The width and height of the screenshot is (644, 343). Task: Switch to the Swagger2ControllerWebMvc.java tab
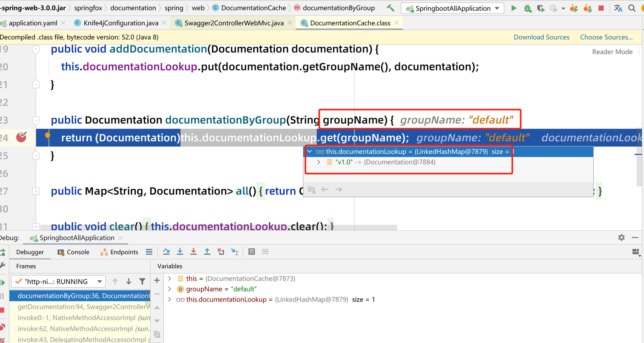pyautogui.click(x=234, y=23)
